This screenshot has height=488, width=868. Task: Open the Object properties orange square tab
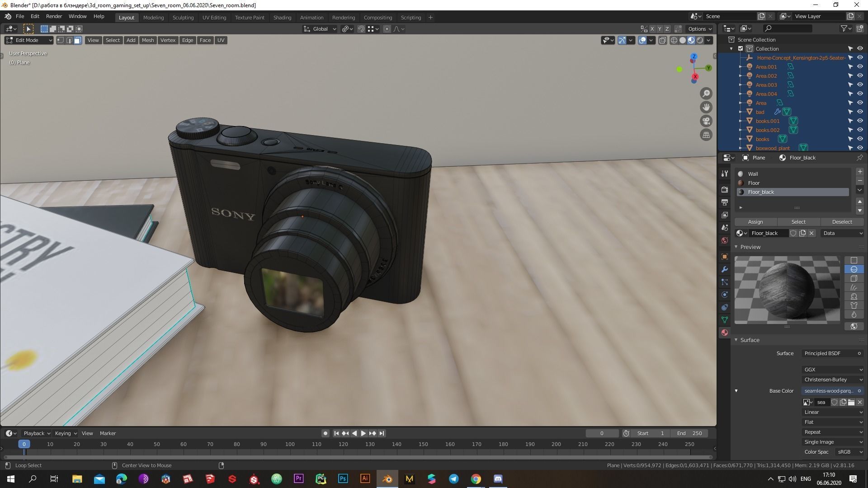[725, 257]
